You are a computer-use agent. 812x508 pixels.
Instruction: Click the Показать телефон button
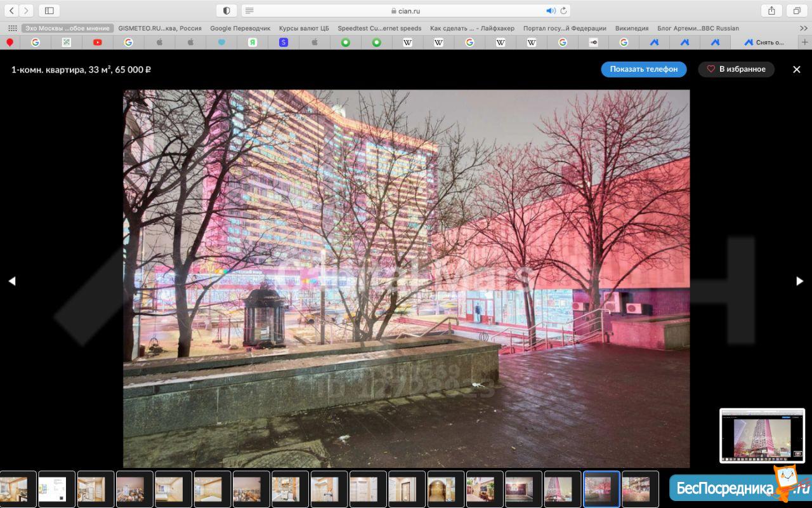tap(643, 69)
